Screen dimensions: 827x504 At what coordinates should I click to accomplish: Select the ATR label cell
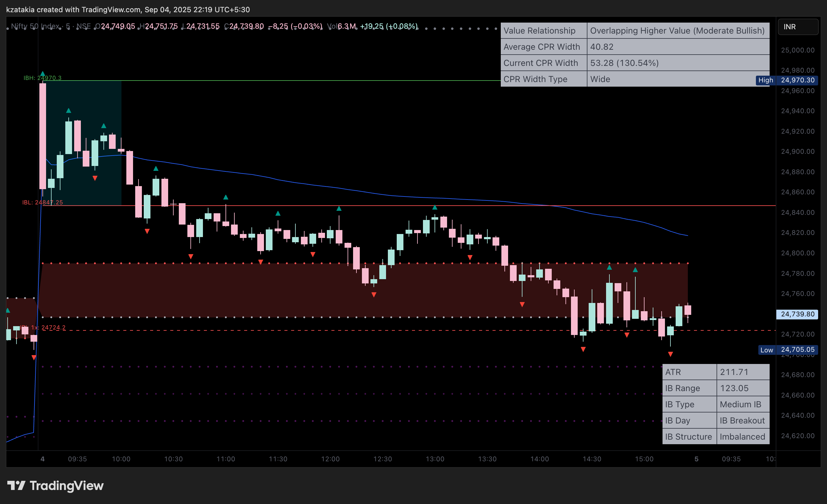pos(689,372)
